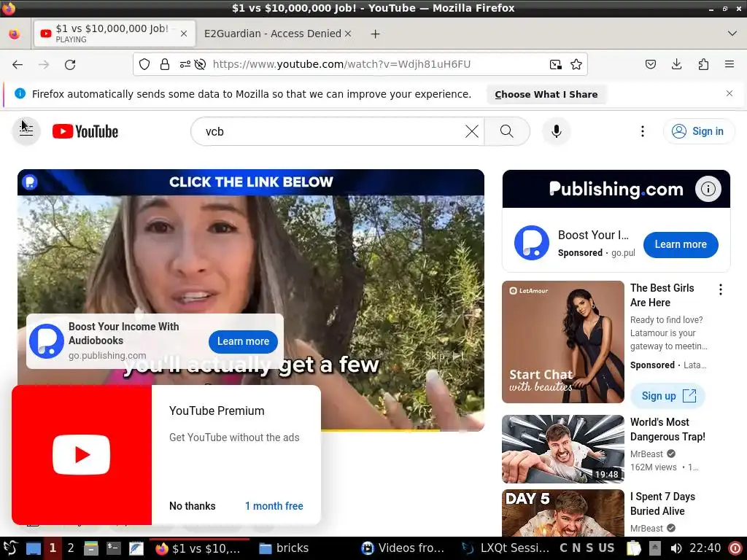Image resolution: width=747 pixels, height=560 pixels.
Task: Open the Pocket save icon
Action: [650, 64]
